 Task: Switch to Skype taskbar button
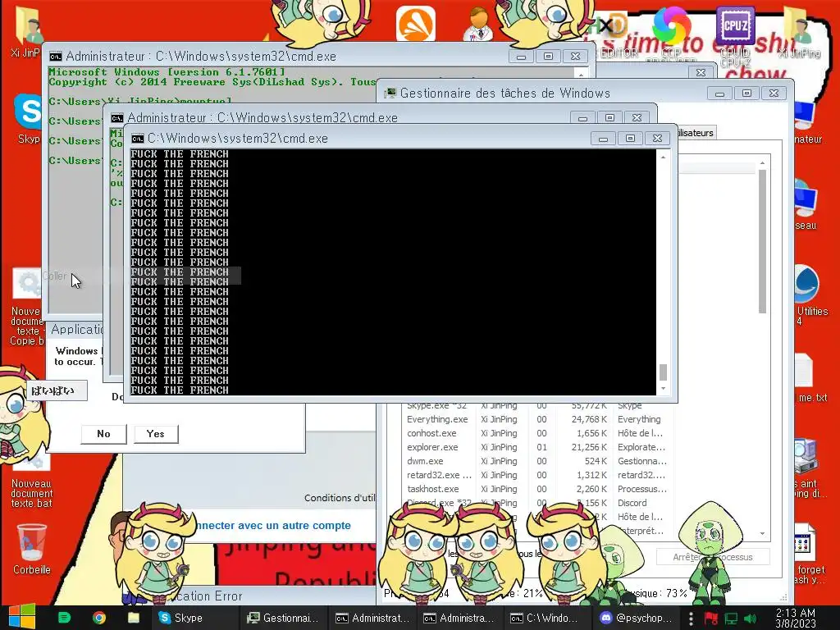[x=194, y=618]
